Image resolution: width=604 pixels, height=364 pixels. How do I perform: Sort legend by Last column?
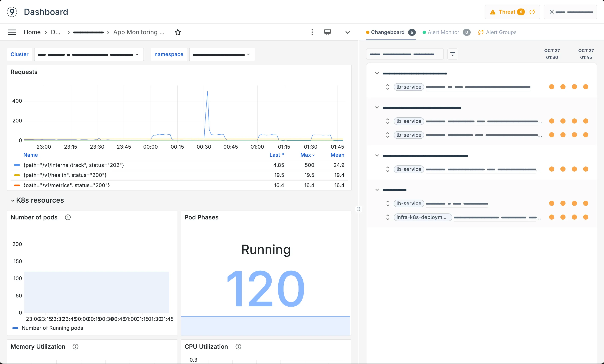coord(277,155)
